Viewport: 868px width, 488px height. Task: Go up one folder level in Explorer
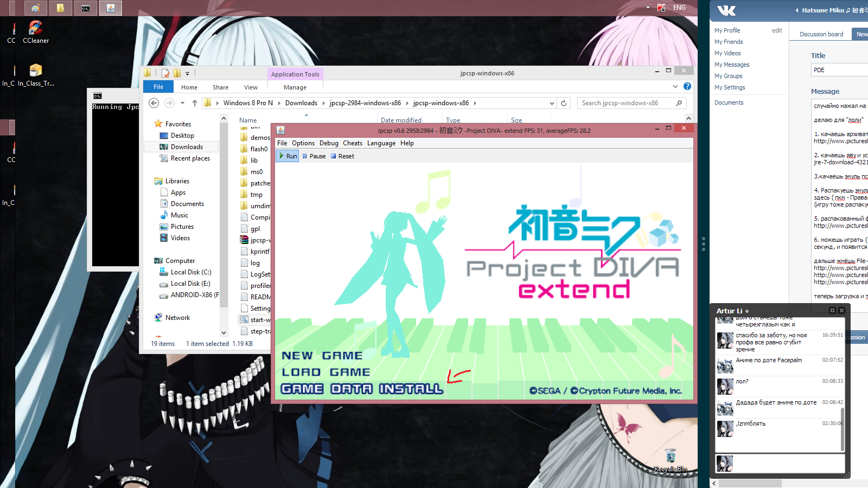coord(195,103)
